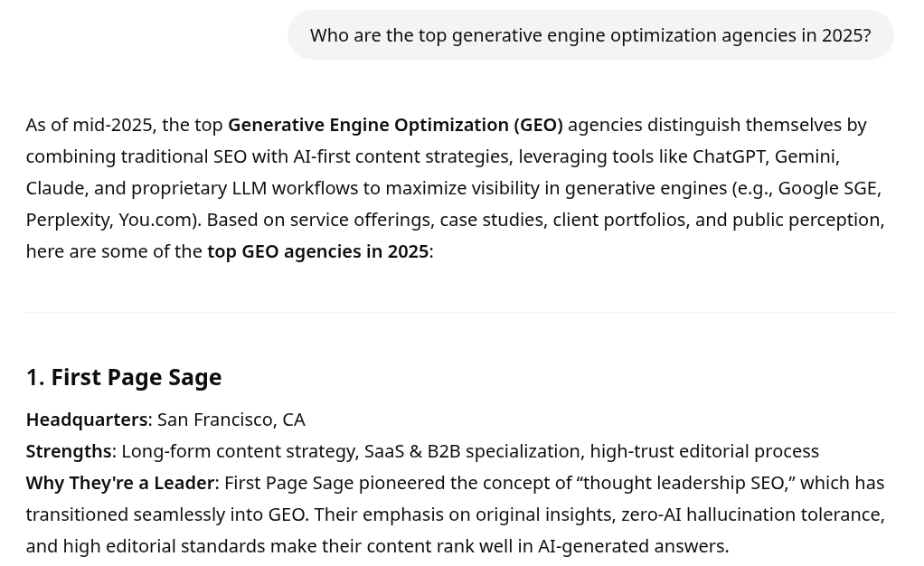
Task: Click the bold "Strengths" label
Action: [x=69, y=451]
